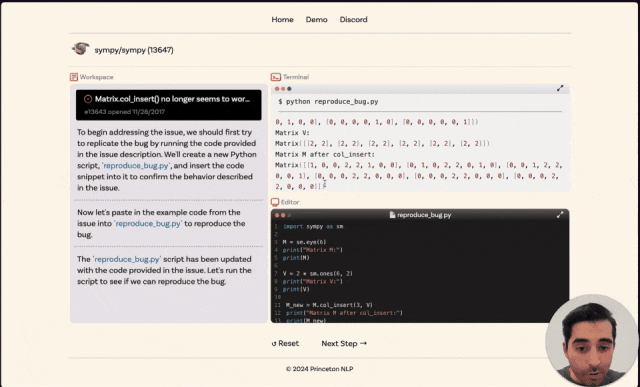Click the red dot in terminal title bar

click(x=277, y=89)
